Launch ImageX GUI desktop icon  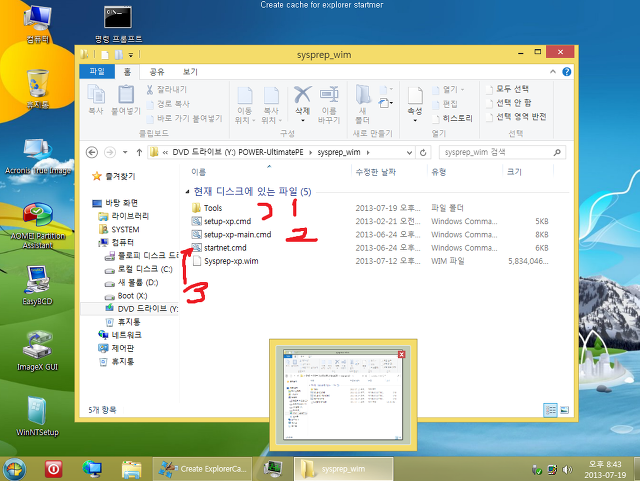(x=38, y=350)
